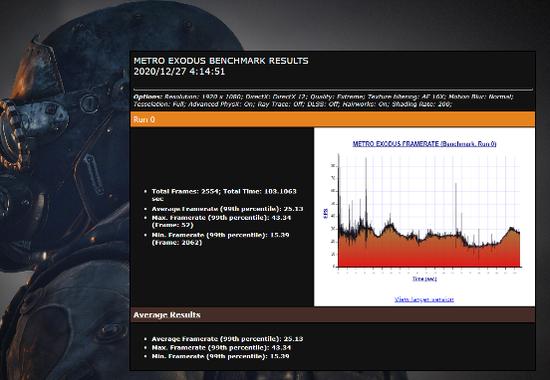This screenshot has height=380, width=550.
Task: Click Min. Framerate under Average Results
Action: click(x=220, y=356)
